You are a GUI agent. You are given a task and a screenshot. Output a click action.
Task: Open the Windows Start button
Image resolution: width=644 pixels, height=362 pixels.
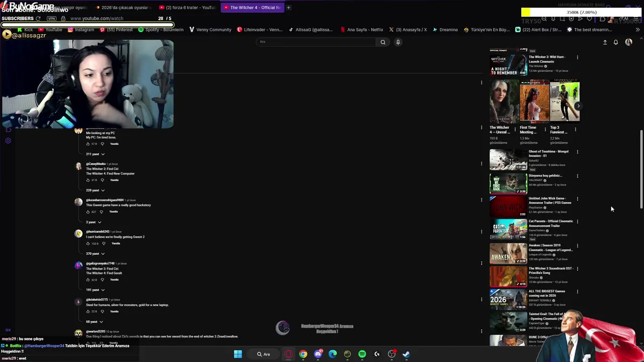pyautogui.click(x=238, y=354)
